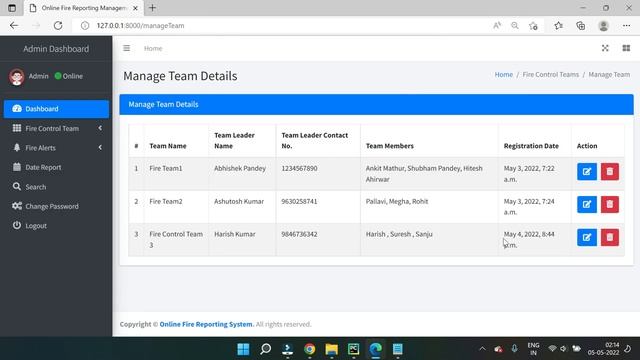Delete the Fire Team1 row
Screen dimensions: 640x360
(609, 171)
